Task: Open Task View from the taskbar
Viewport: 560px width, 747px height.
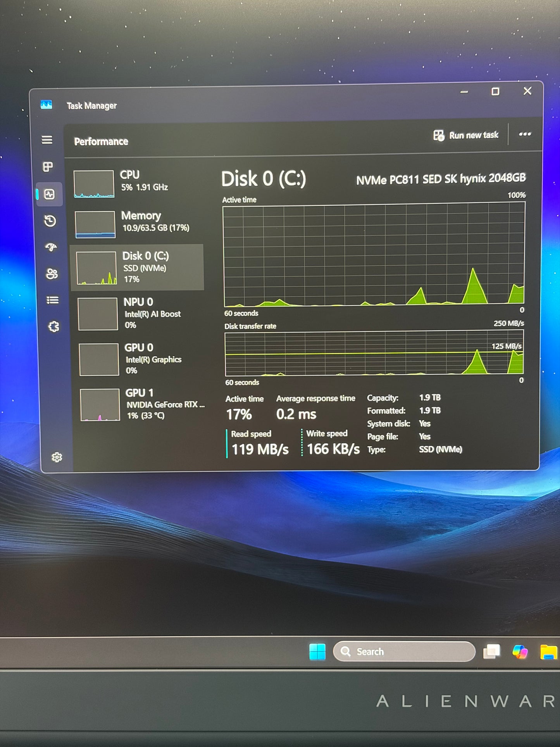Action: (492, 652)
